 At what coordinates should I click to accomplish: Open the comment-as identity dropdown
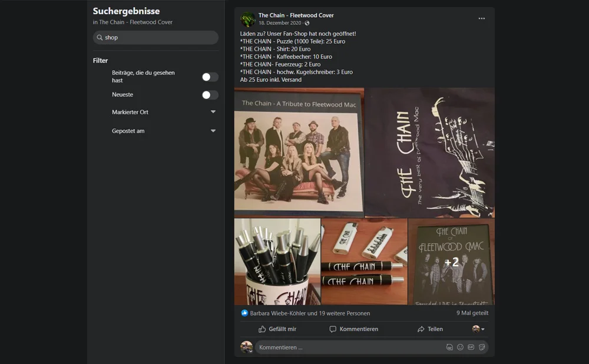pos(478,329)
